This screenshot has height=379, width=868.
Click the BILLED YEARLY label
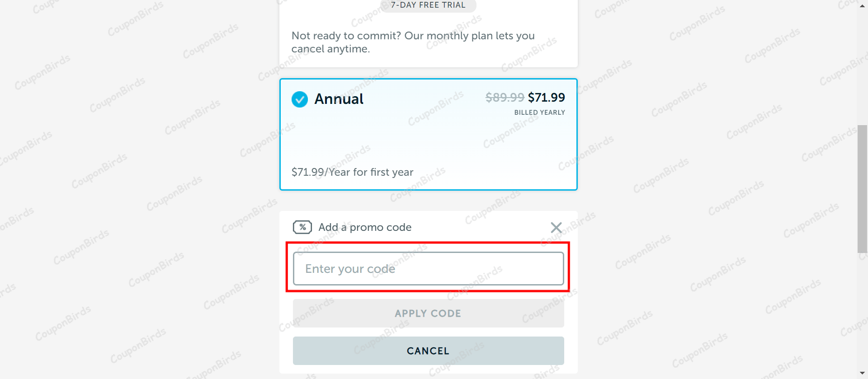pyautogui.click(x=539, y=112)
